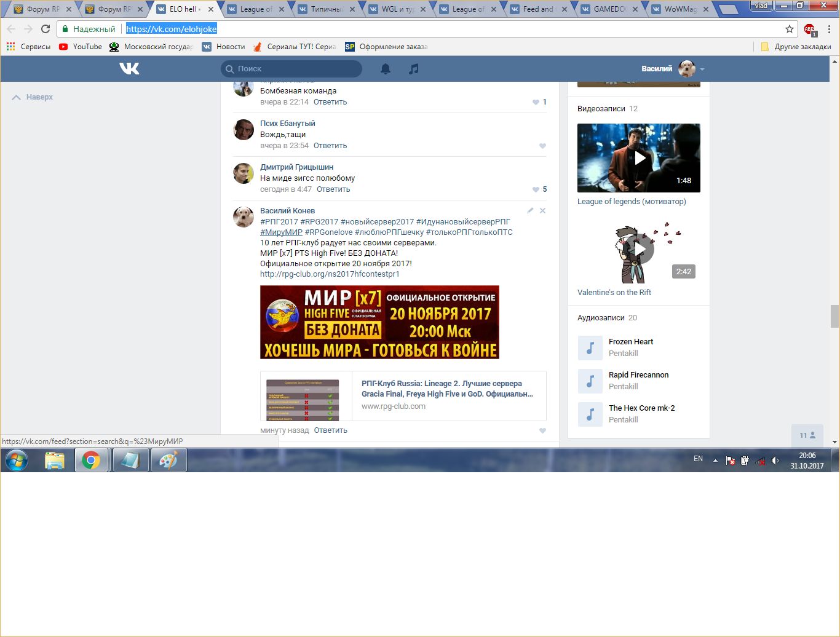Open Chrome's three-dot menu
Viewport: 840px width, 637px height.
(x=829, y=29)
